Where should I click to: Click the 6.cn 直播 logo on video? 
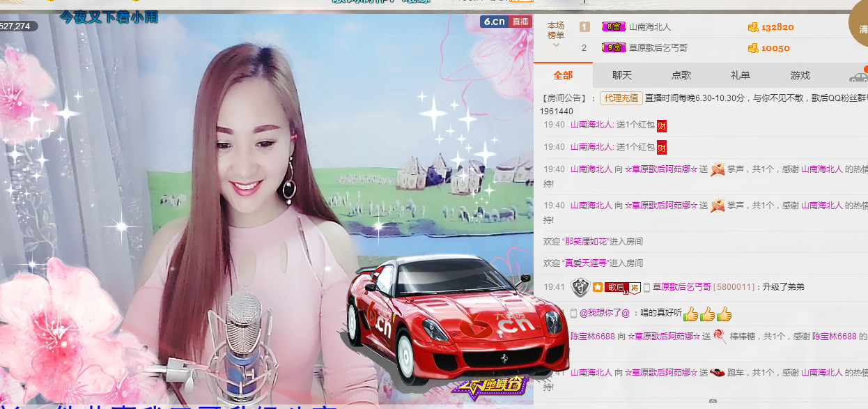pos(506,22)
